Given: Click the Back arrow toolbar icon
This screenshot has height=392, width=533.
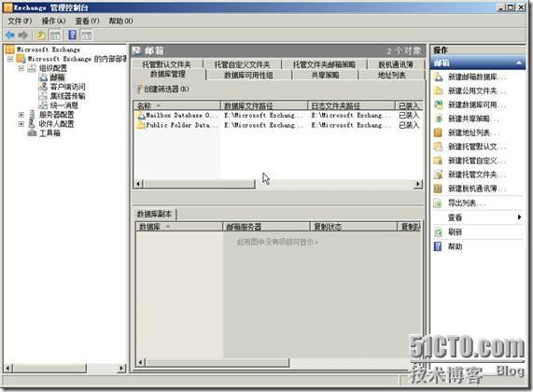Looking at the screenshot, I should click(10, 35).
